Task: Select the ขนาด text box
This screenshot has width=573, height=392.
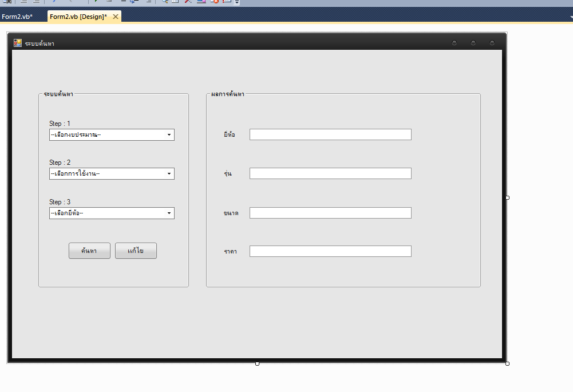Action: click(x=330, y=213)
